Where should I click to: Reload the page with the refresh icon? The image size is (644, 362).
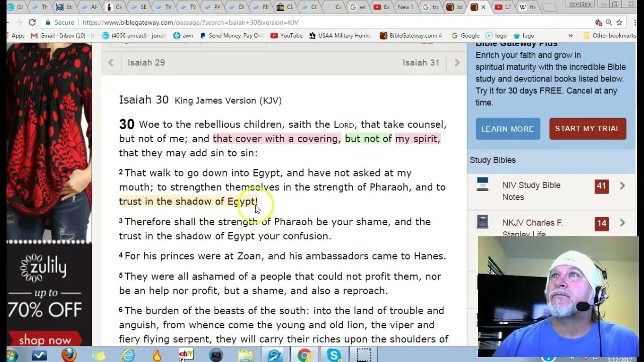click(32, 23)
